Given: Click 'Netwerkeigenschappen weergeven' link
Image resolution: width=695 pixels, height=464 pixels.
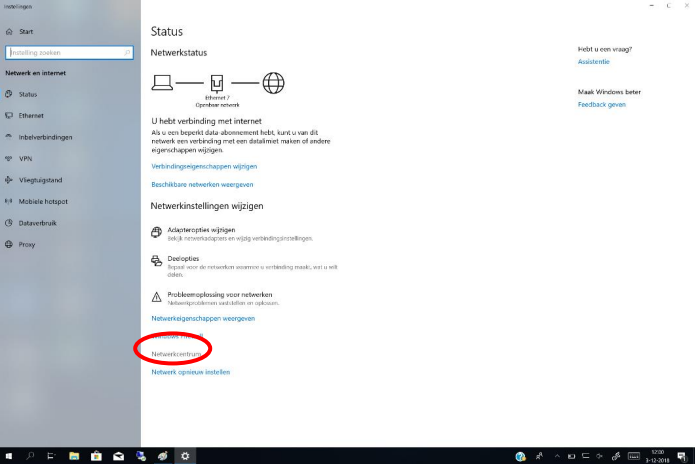Looking at the screenshot, I should click(x=203, y=318).
